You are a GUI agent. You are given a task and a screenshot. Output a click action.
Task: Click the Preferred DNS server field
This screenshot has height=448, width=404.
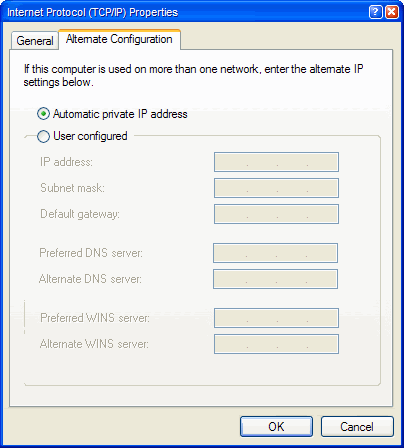(275, 253)
